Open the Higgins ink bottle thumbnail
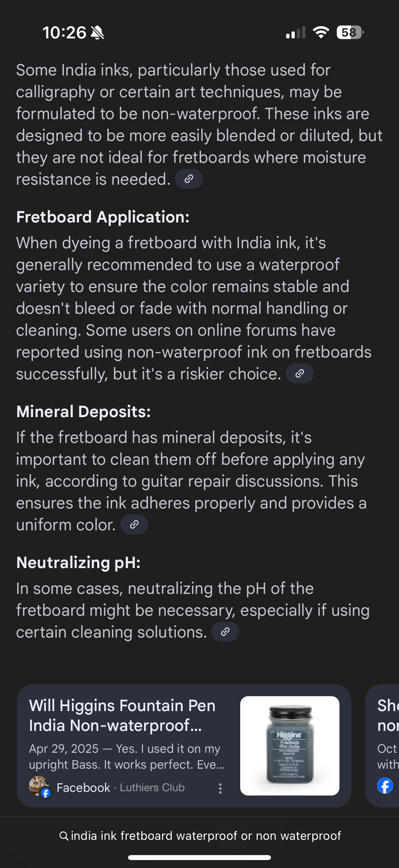This screenshot has width=399, height=868. (289, 746)
